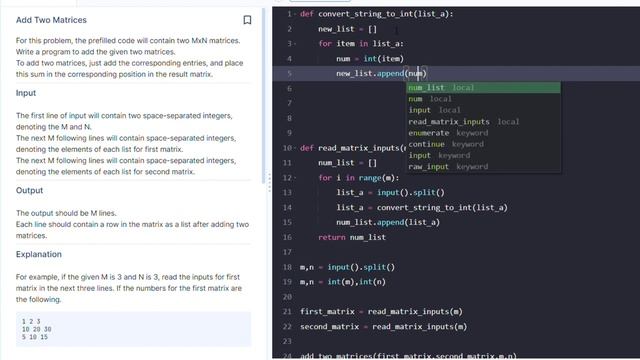
Task: Bookmark the Add Two Matrices problem
Action: point(247,20)
